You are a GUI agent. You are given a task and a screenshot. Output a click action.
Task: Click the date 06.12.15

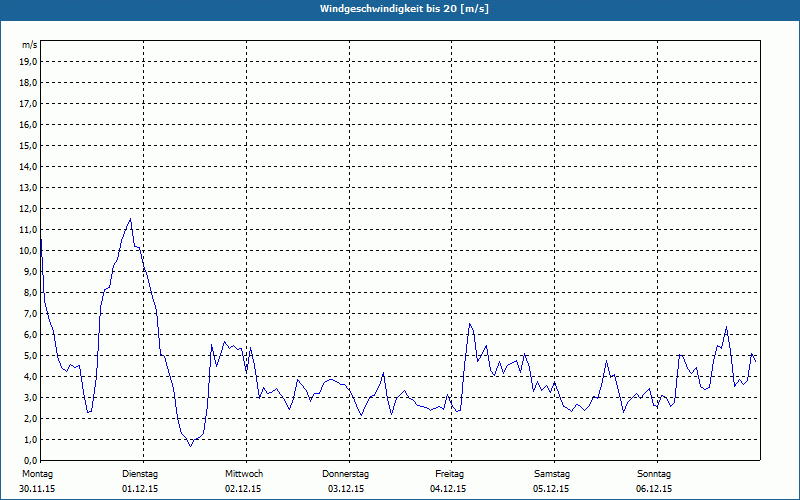[654, 489]
